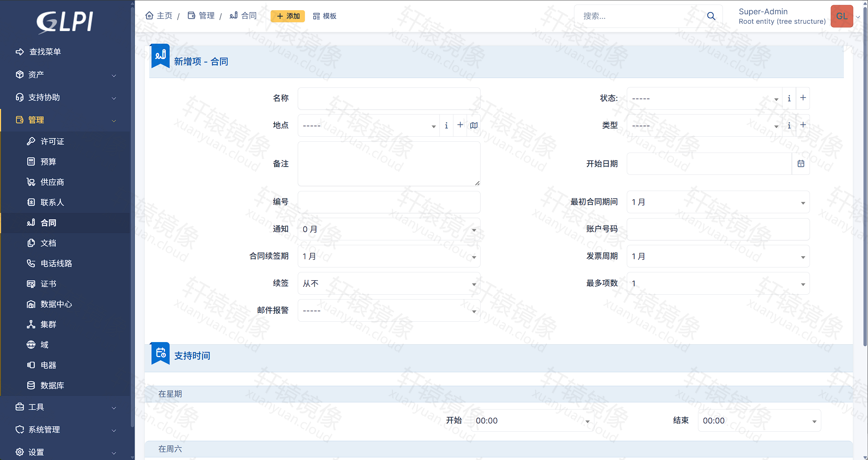The image size is (868, 460).
Task: Go to 管理 breadcrumb link
Action: click(x=201, y=15)
